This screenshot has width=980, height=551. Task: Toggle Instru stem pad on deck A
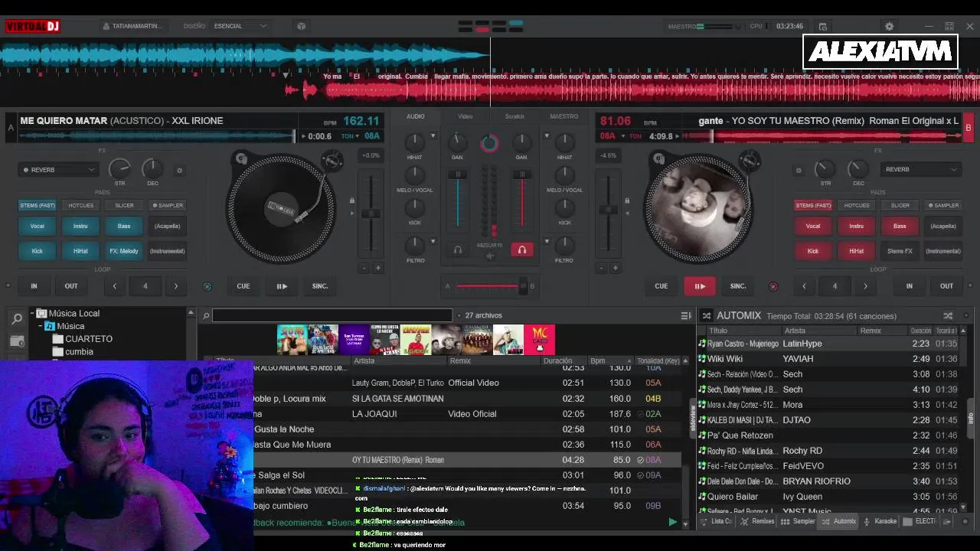tap(80, 226)
